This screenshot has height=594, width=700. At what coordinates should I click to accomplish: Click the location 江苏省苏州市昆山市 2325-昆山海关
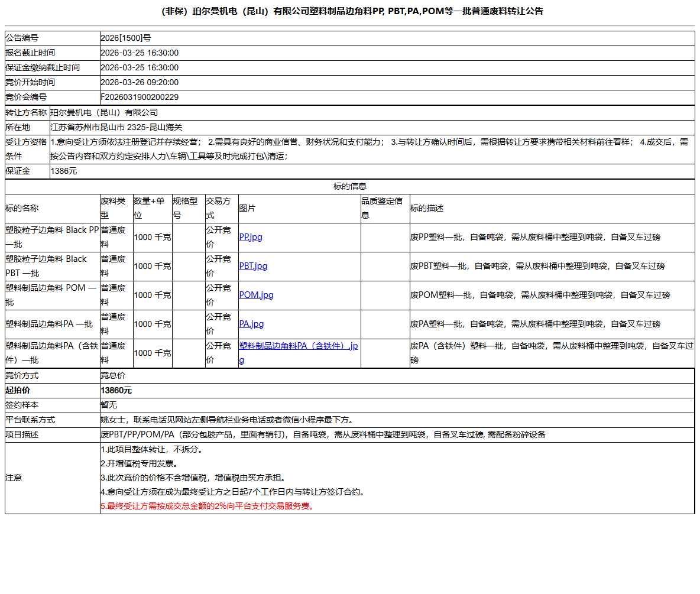(x=116, y=127)
